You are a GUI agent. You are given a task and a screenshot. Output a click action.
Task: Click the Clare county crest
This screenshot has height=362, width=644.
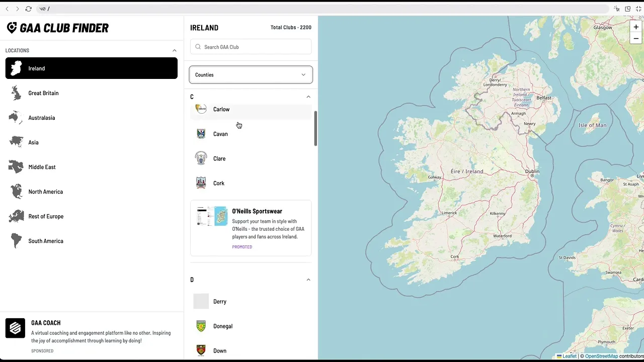pos(201,158)
